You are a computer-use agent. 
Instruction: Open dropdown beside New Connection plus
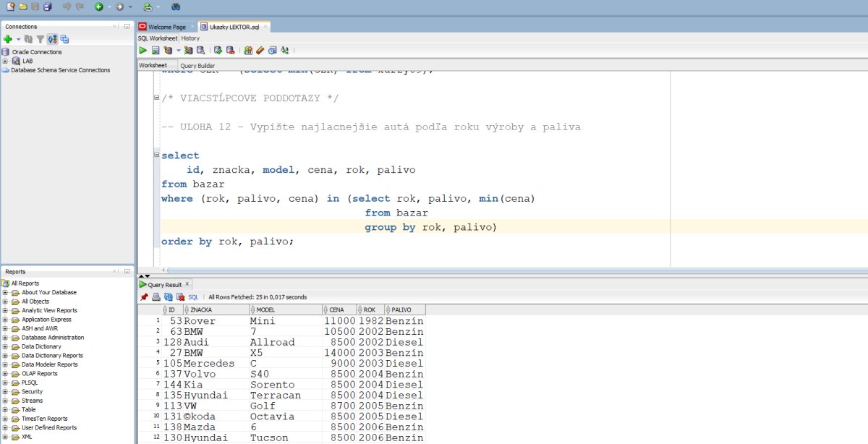point(18,39)
